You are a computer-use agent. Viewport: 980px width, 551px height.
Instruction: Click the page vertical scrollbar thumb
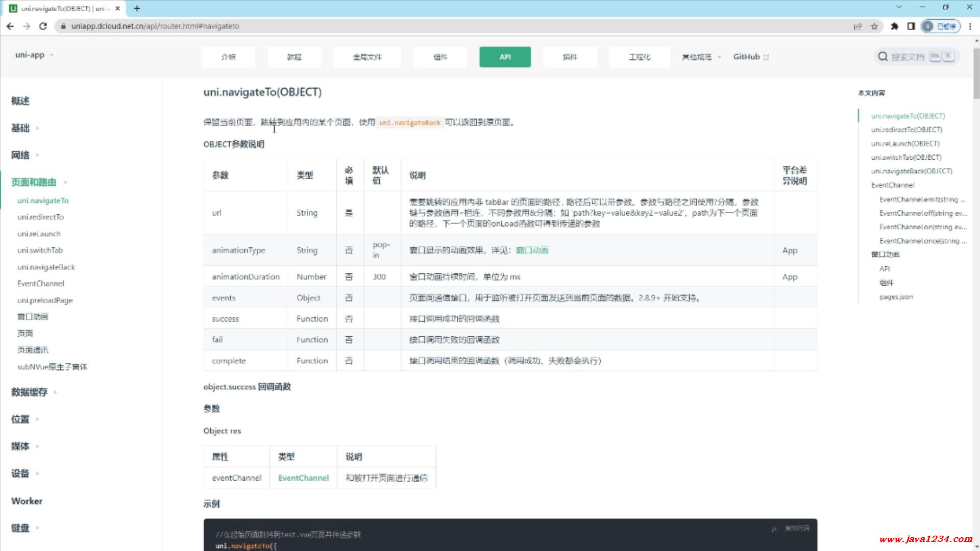(976, 73)
